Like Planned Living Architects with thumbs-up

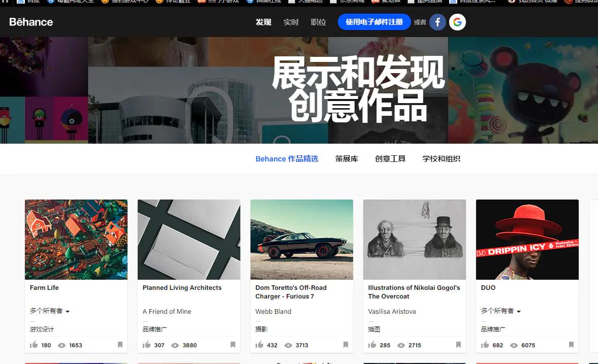(x=147, y=345)
